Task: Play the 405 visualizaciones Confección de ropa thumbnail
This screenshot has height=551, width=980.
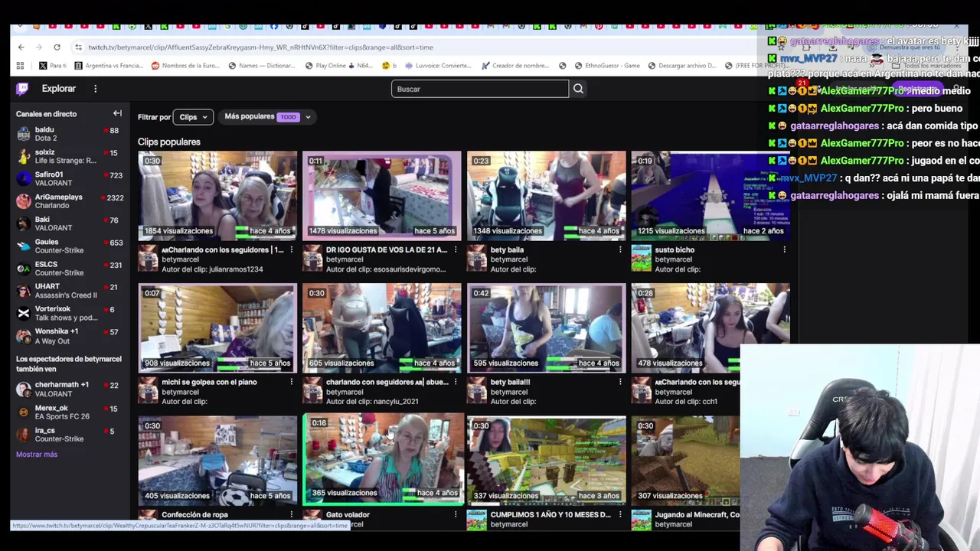Action: point(217,461)
